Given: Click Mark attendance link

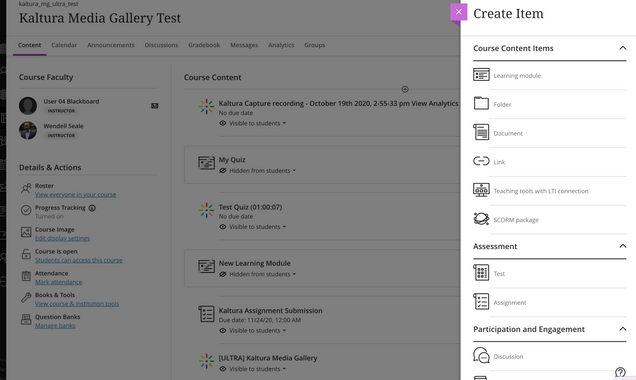Looking at the screenshot, I should coord(58,282).
